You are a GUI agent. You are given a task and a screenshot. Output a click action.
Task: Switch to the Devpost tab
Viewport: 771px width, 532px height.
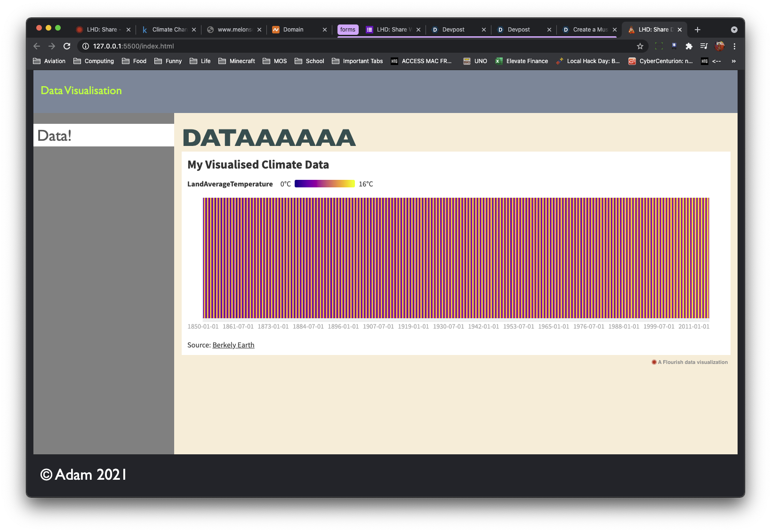coord(454,29)
